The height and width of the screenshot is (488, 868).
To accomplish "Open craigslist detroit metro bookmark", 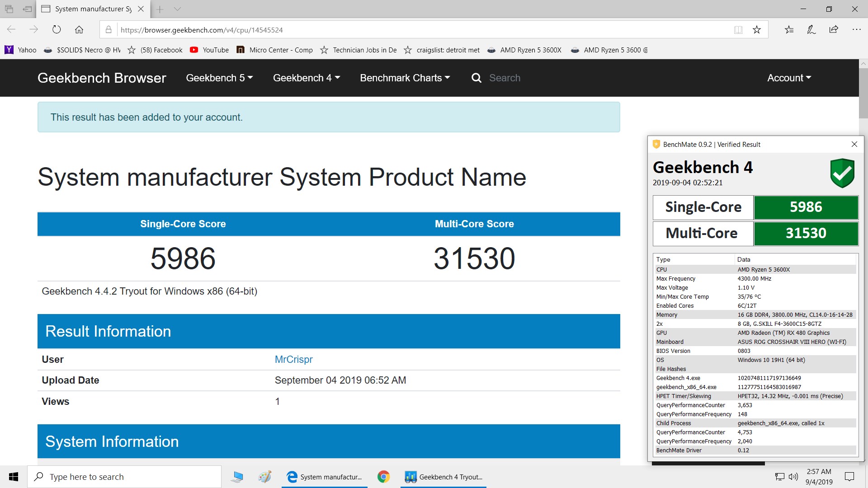I will click(442, 50).
